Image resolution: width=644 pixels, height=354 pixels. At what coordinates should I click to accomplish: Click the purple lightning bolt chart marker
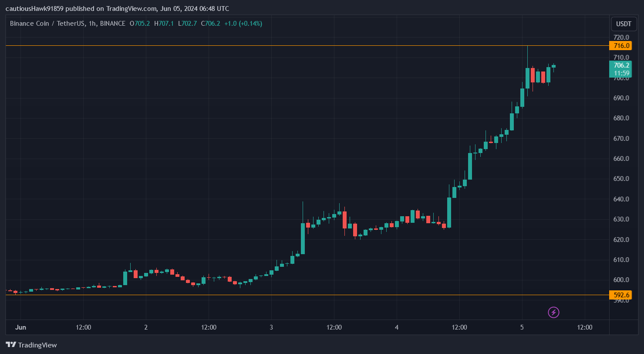[553, 312]
